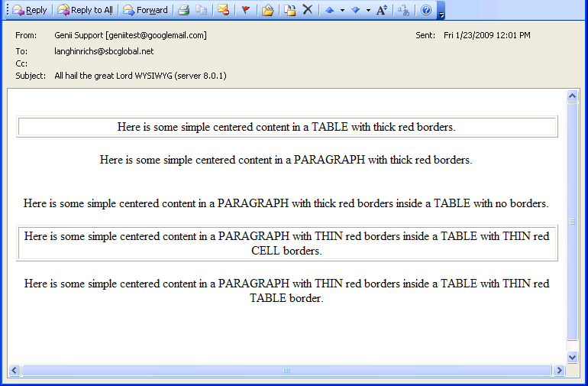Viewport: 588px width, 386px height.
Task: Click the Font Size icon
Action: [382, 10]
